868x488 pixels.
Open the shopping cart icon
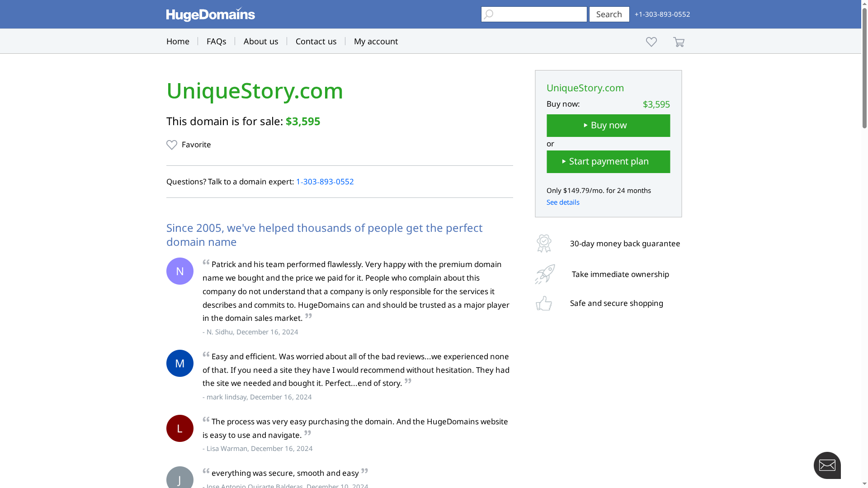pos(679,42)
